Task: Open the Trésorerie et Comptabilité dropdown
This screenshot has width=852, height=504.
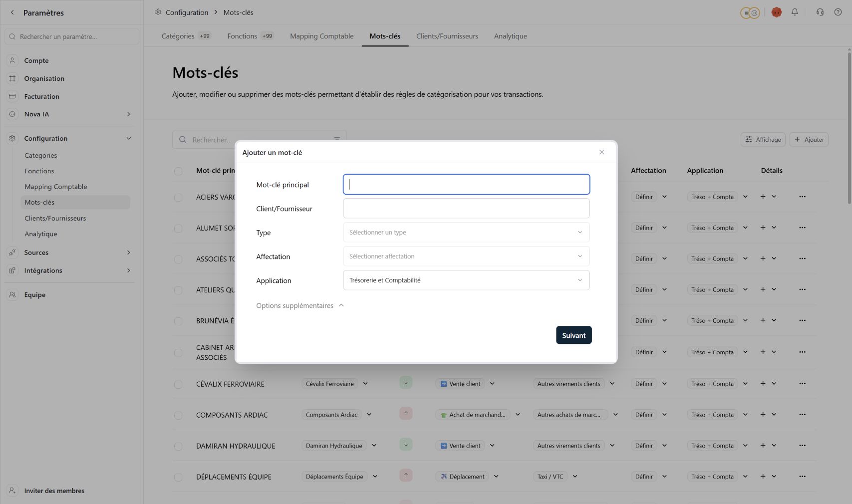Action: pyautogui.click(x=466, y=280)
